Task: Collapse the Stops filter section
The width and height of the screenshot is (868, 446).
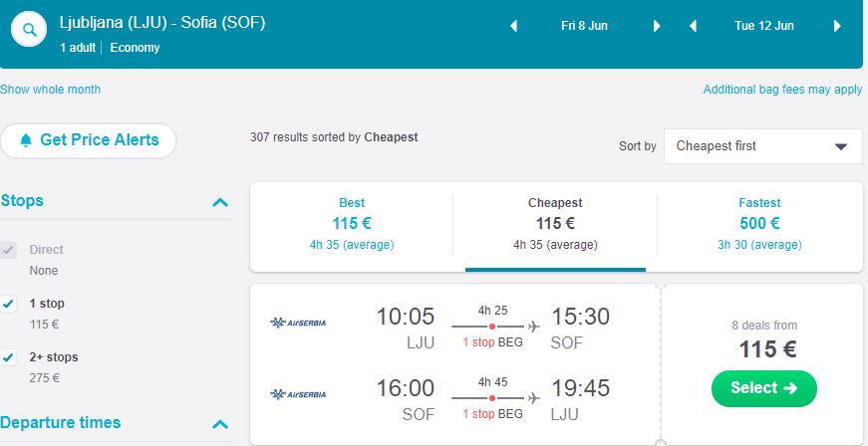Action: pyautogui.click(x=220, y=202)
